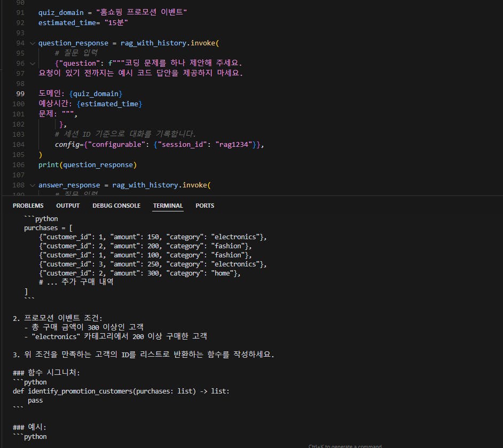Open the PROBLEMS panel tab

click(x=28, y=206)
